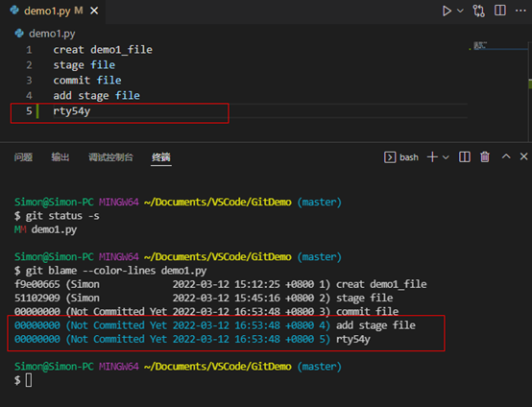Viewport: 532px width, 407px height.
Task: Expand the terminal launch profile dropdown
Action: click(446, 157)
